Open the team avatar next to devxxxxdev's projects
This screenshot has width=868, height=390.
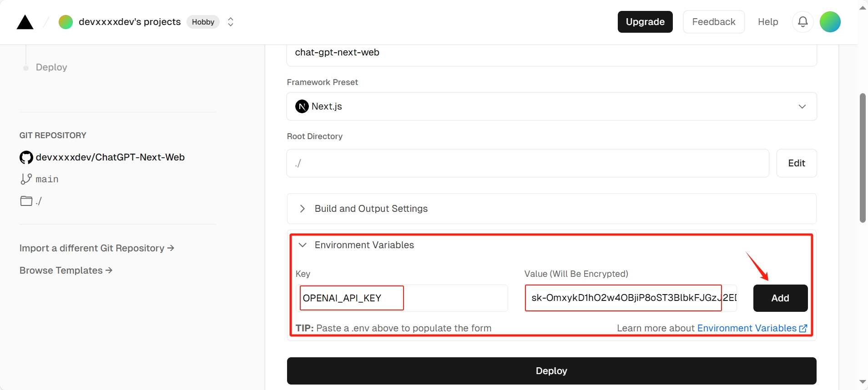point(66,22)
